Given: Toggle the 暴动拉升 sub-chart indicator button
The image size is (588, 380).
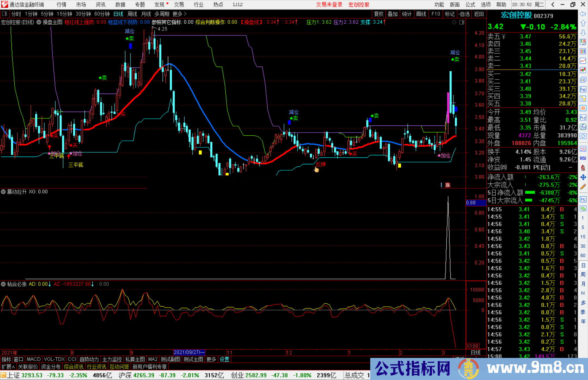Looking at the screenshot, I should point(3,192).
